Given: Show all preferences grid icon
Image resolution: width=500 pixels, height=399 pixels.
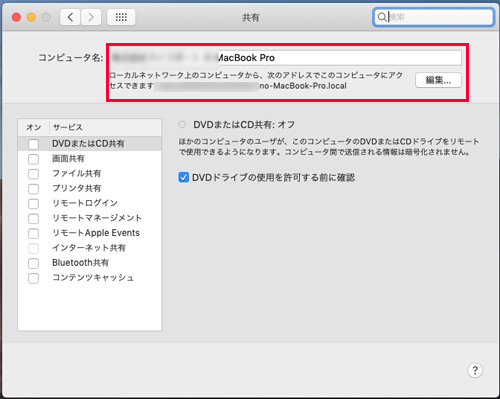Looking at the screenshot, I should 121,17.
